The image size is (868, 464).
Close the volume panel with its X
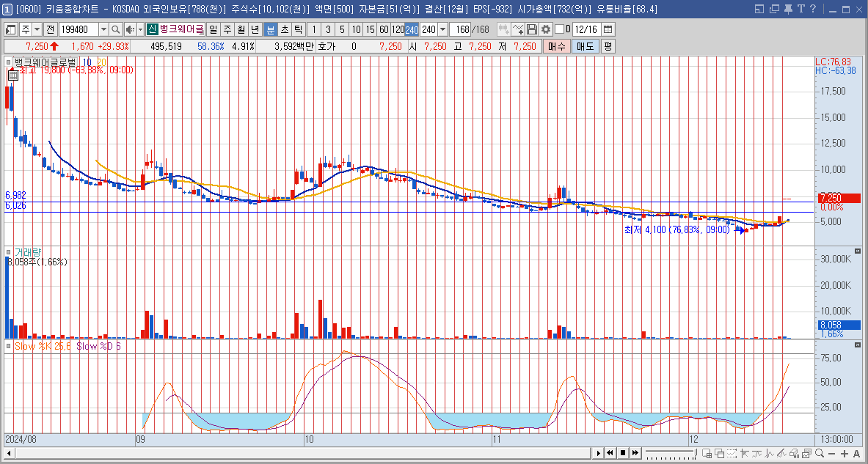pos(858,251)
